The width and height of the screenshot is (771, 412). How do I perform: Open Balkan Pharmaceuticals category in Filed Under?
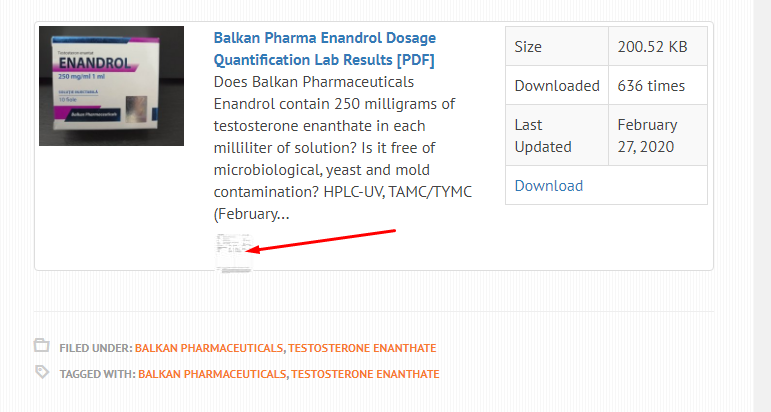209,348
